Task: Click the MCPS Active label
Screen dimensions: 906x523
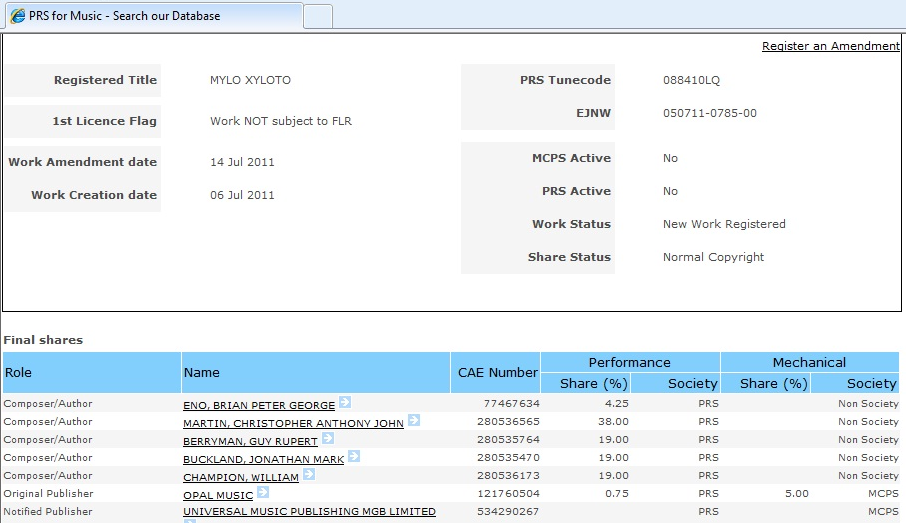Action: (571, 158)
